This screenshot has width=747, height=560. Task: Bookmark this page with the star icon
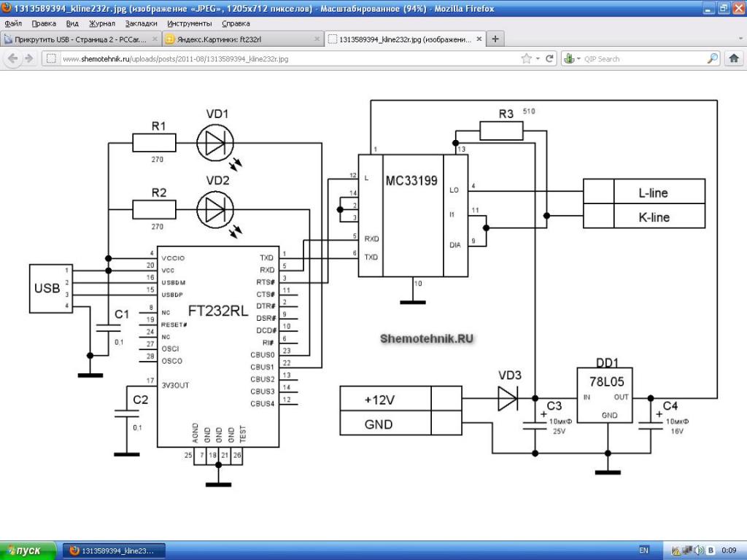526,59
